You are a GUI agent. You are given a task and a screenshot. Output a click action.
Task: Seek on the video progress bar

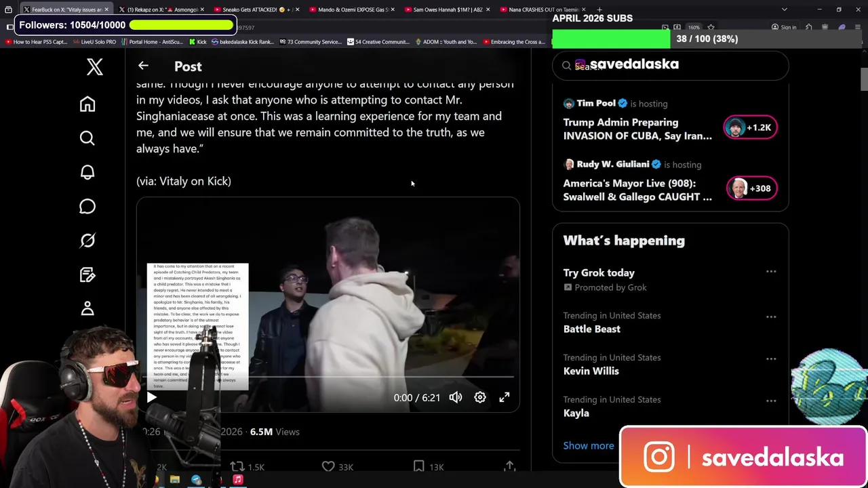point(328,377)
